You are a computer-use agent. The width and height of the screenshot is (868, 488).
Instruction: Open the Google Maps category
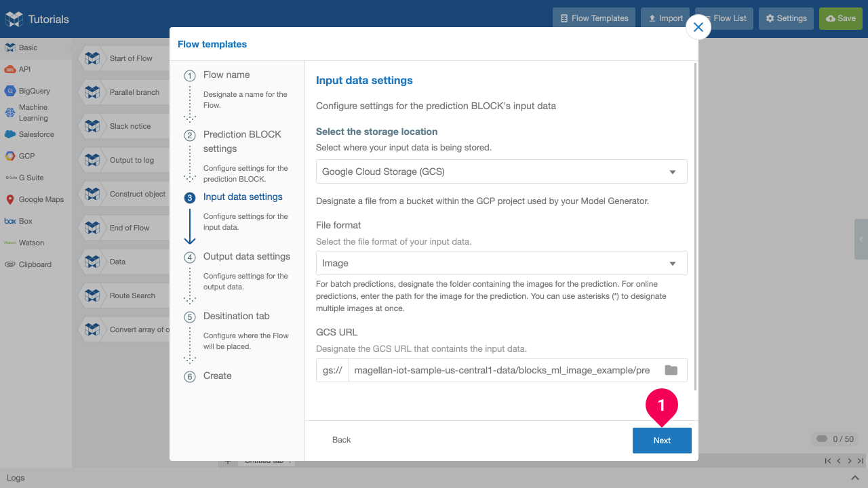coord(35,199)
